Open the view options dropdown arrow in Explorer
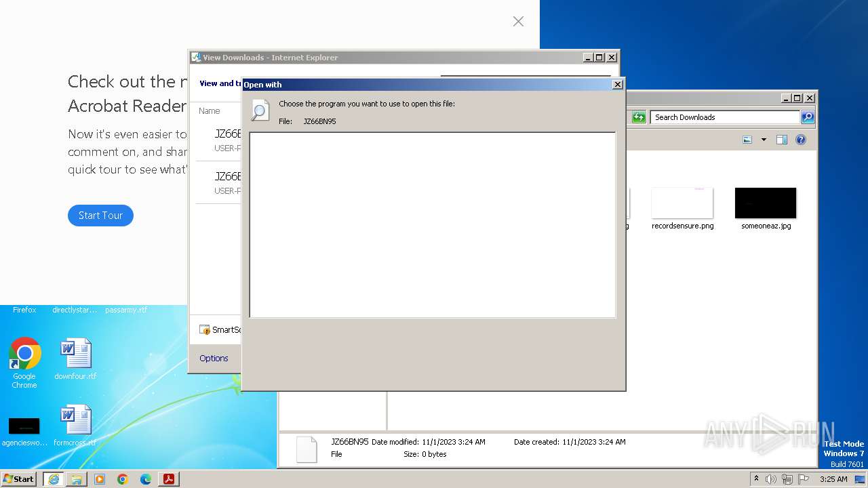This screenshot has height=488, width=868. [x=764, y=140]
